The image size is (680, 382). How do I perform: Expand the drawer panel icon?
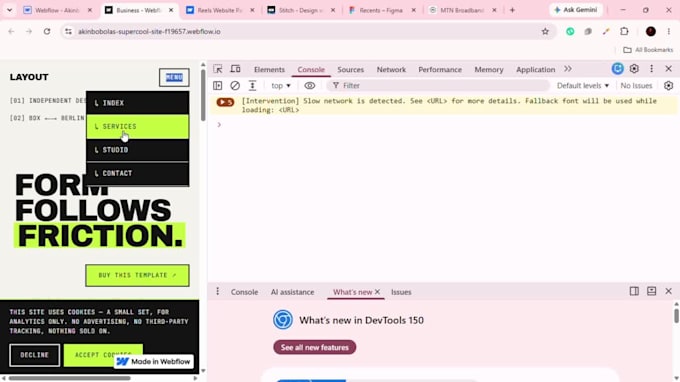point(651,291)
